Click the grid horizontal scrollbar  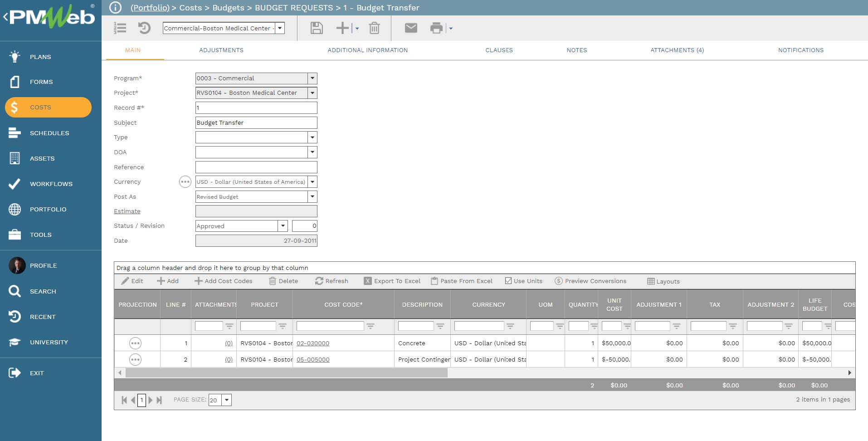coord(287,373)
